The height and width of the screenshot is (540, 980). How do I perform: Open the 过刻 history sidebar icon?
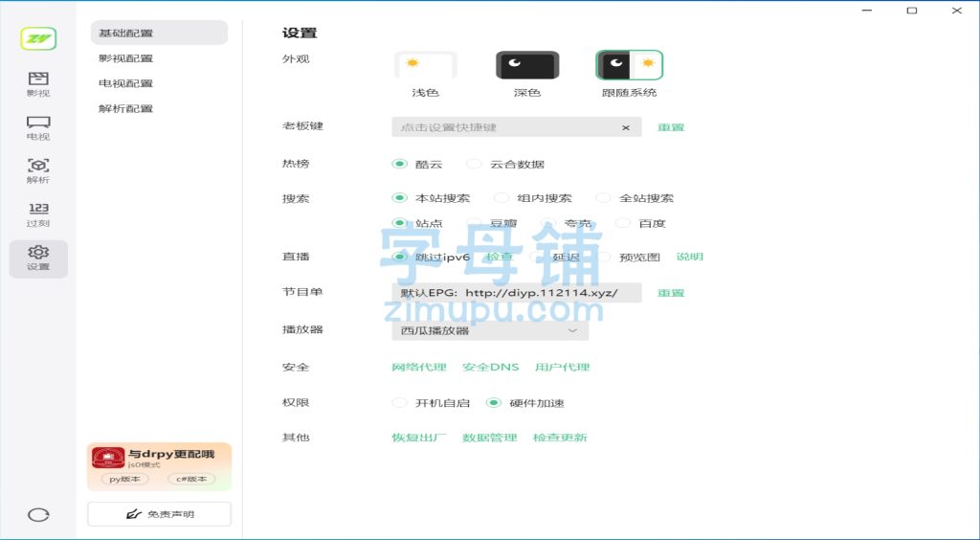[38, 214]
